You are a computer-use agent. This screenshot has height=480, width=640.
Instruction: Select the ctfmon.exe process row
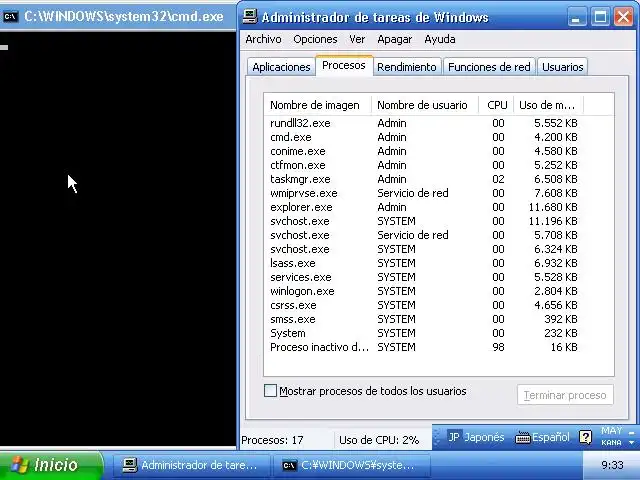click(x=424, y=165)
